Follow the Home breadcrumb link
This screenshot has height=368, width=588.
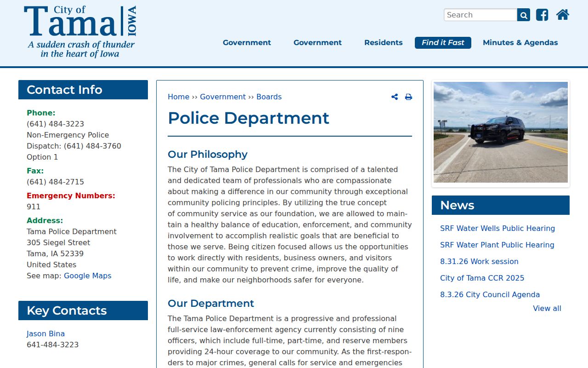(x=178, y=97)
